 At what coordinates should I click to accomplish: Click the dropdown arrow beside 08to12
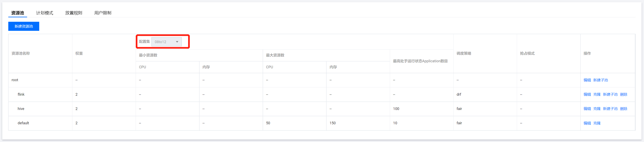click(177, 42)
